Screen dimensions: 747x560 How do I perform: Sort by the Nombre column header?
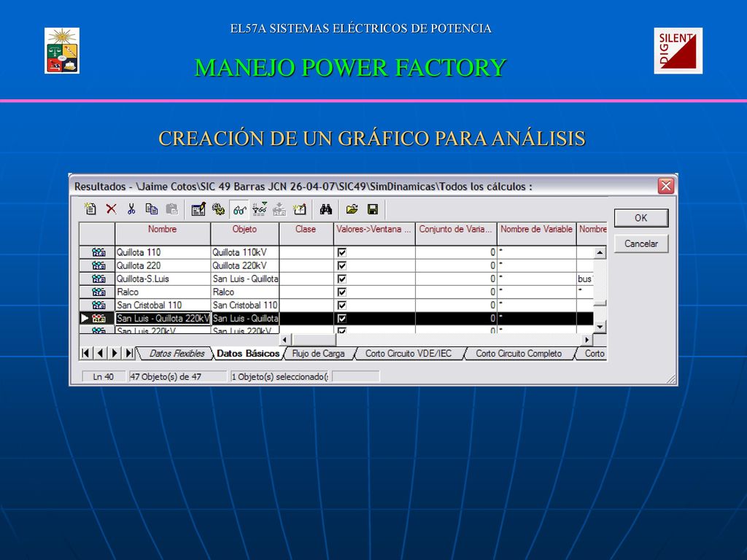pyautogui.click(x=163, y=233)
